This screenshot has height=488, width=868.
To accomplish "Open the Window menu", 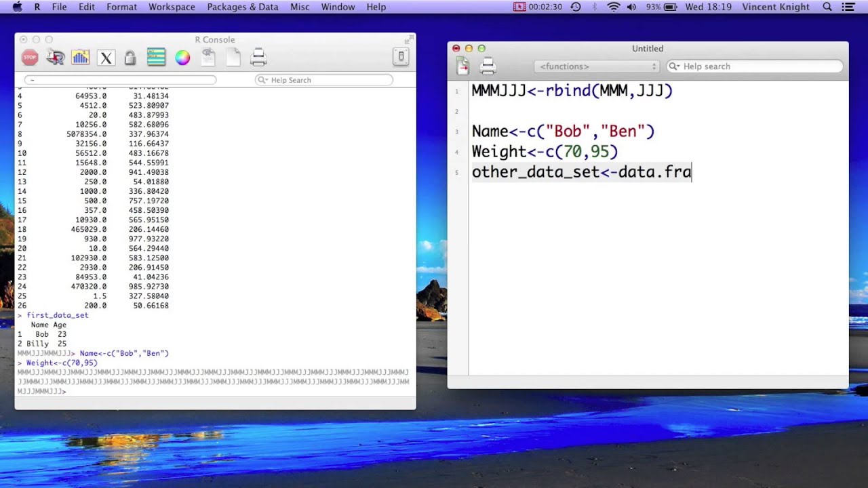I will click(x=338, y=7).
